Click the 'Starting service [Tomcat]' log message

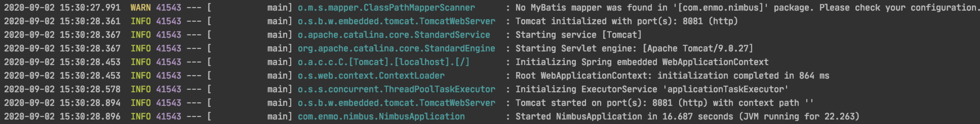click(x=578, y=35)
